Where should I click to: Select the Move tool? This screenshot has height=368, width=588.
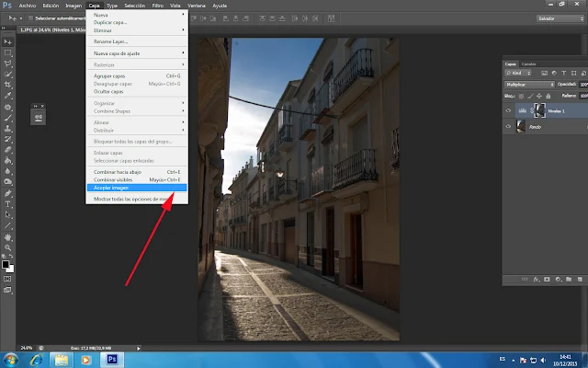tap(8, 41)
